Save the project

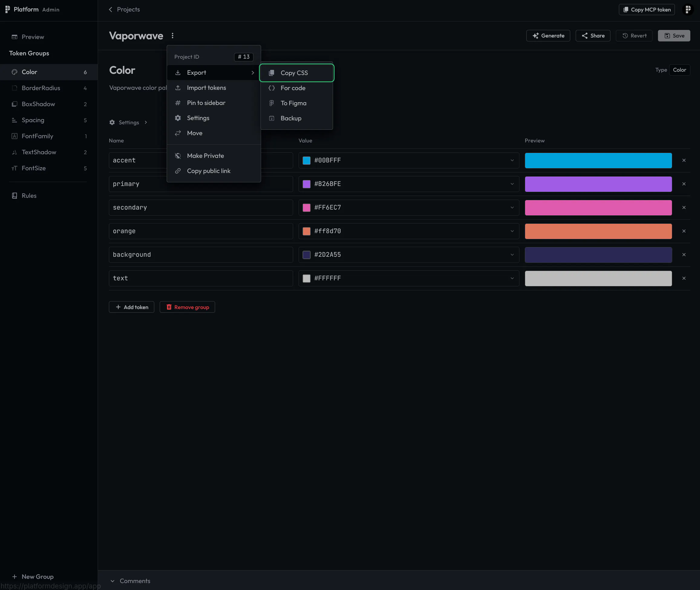[x=674, y=36]
